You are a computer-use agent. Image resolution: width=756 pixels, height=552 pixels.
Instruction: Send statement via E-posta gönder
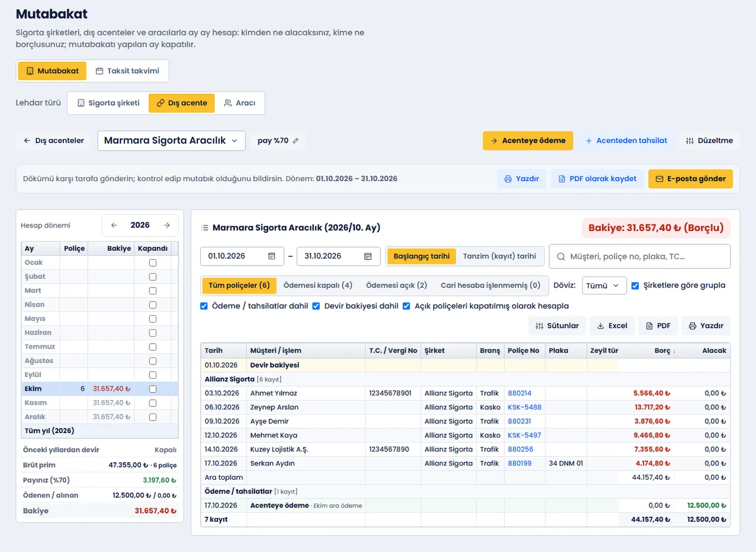coord(691,179)
